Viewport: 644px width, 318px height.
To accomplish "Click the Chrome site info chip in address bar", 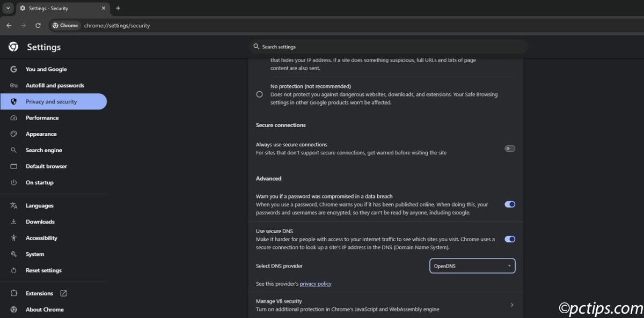I will tap(65, 25).
